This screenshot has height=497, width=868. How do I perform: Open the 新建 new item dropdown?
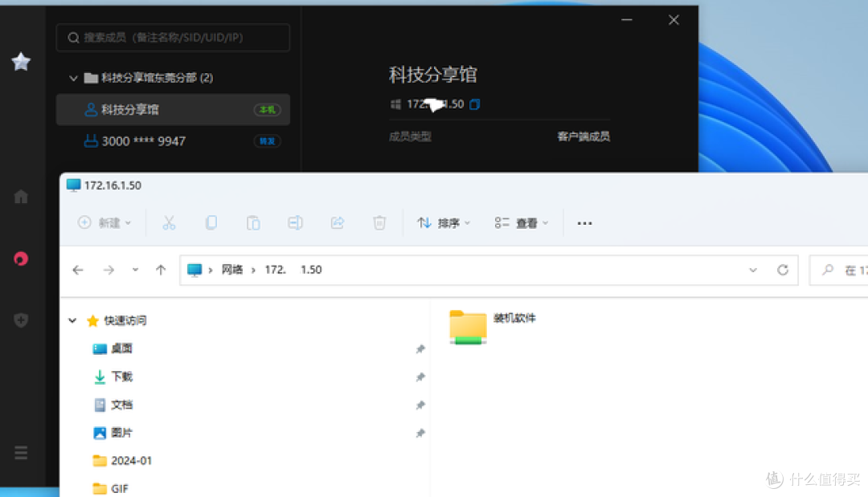[x=104, y=222]
